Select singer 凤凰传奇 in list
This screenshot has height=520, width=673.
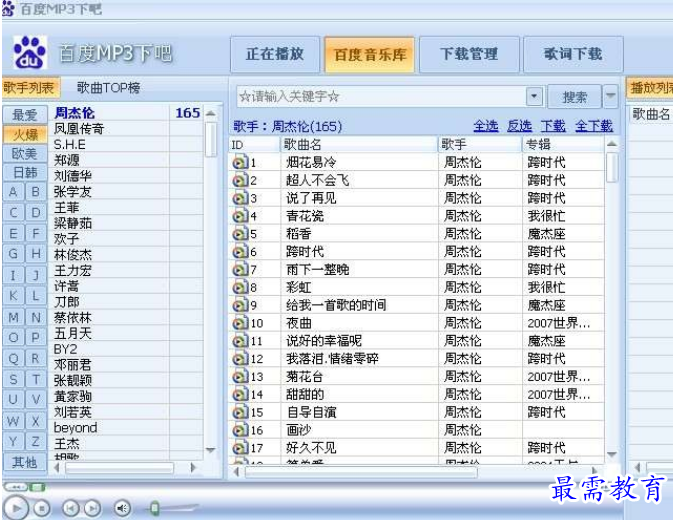(x=79, y=129)
